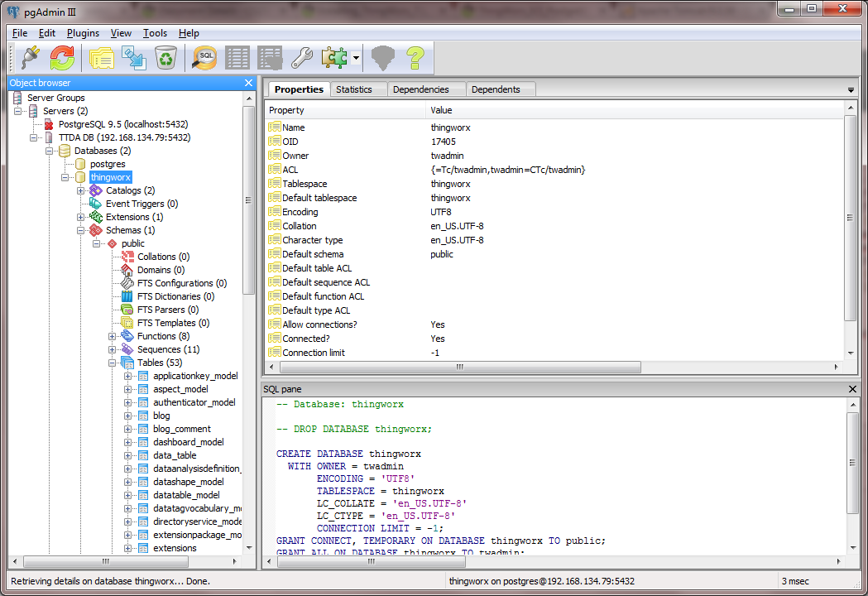Select the aspect_model table
Screen dimensions: 868x596
[180, 389]
